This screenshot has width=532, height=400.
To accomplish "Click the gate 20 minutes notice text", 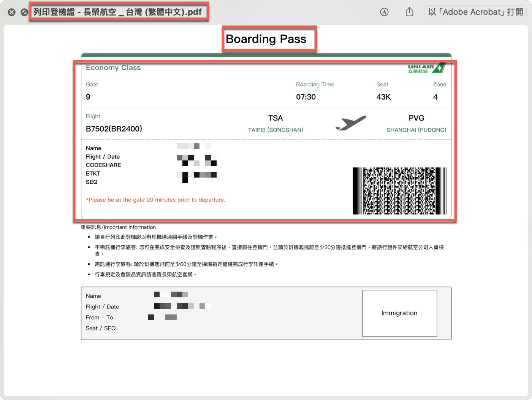I will click(x=155, y=200).
